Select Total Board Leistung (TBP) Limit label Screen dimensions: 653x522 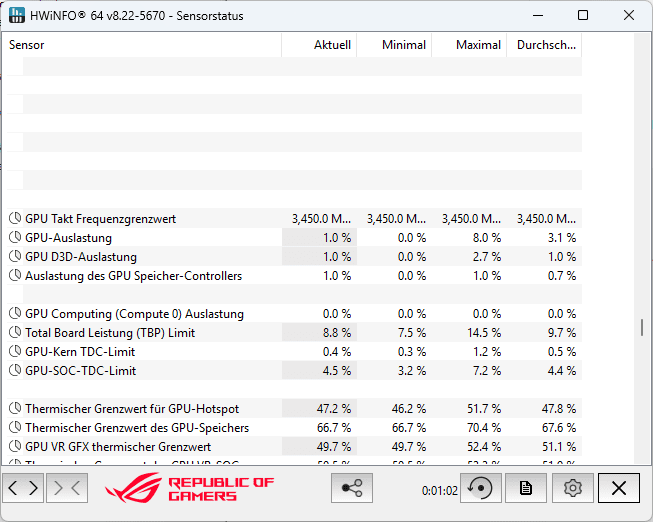click(x=110, y=333)
